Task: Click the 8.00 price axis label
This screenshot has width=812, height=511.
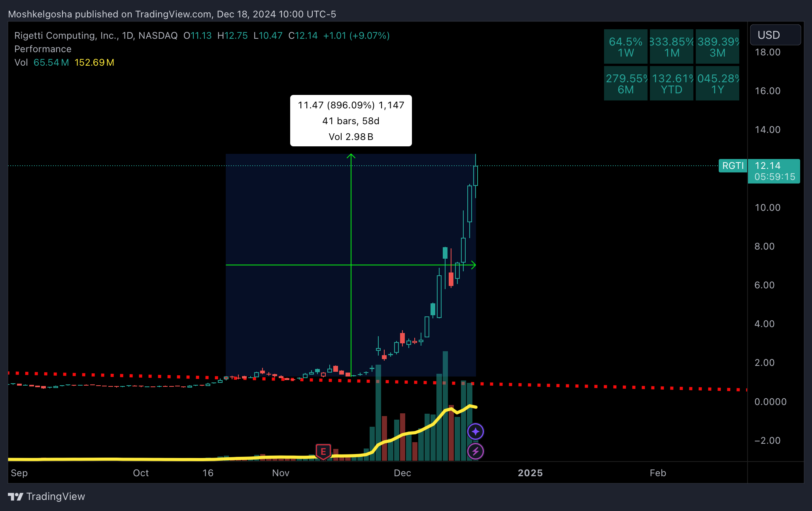Action: click(764, 246)
